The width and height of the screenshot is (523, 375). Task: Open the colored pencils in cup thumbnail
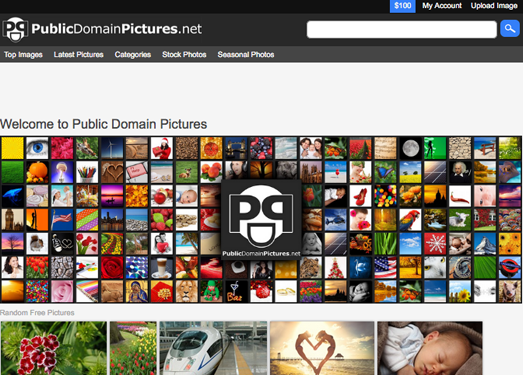point(87,172)
